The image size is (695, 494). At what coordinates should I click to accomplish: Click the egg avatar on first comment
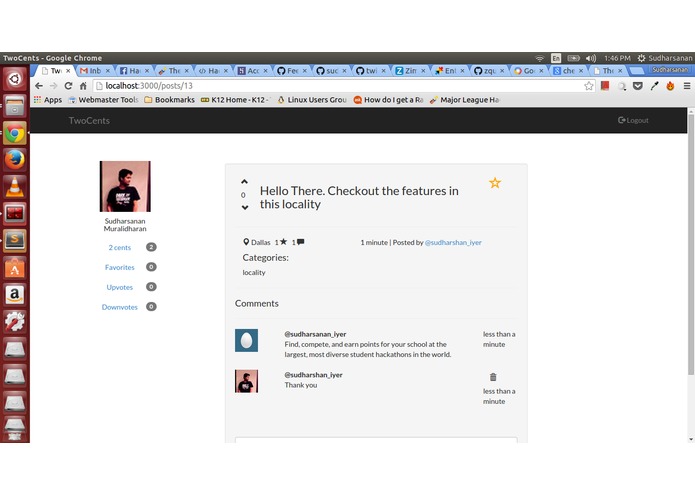[246, 340]
